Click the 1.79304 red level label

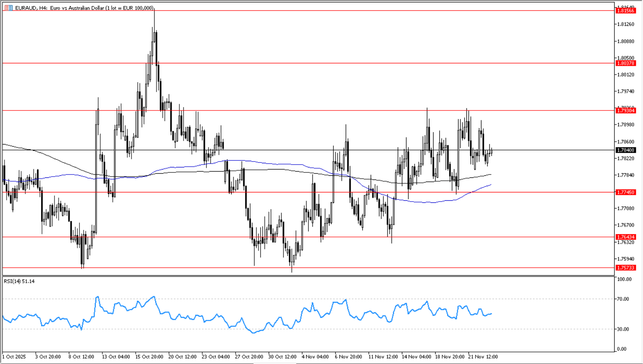[625, 110]
